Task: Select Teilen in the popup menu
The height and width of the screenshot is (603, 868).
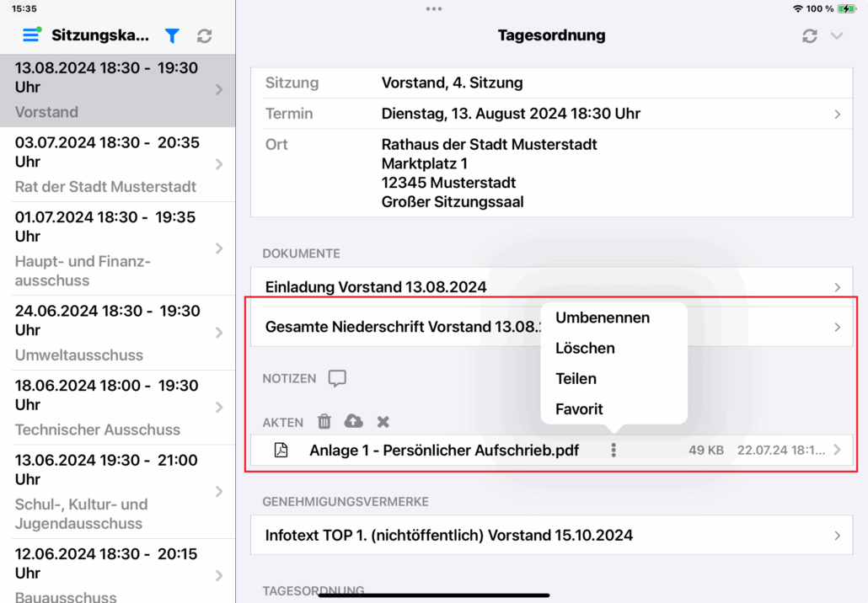Action: 576,378
